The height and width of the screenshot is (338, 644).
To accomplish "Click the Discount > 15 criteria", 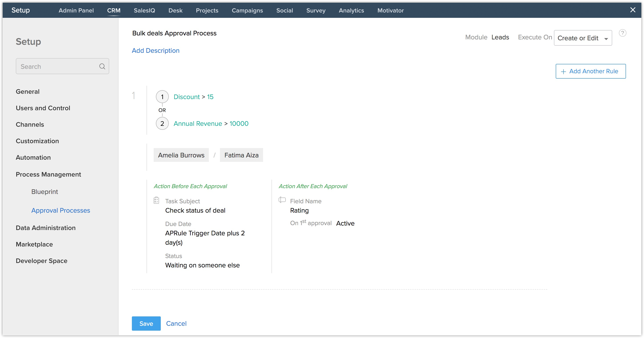I will pyautogui.click(x=193, y=97).
